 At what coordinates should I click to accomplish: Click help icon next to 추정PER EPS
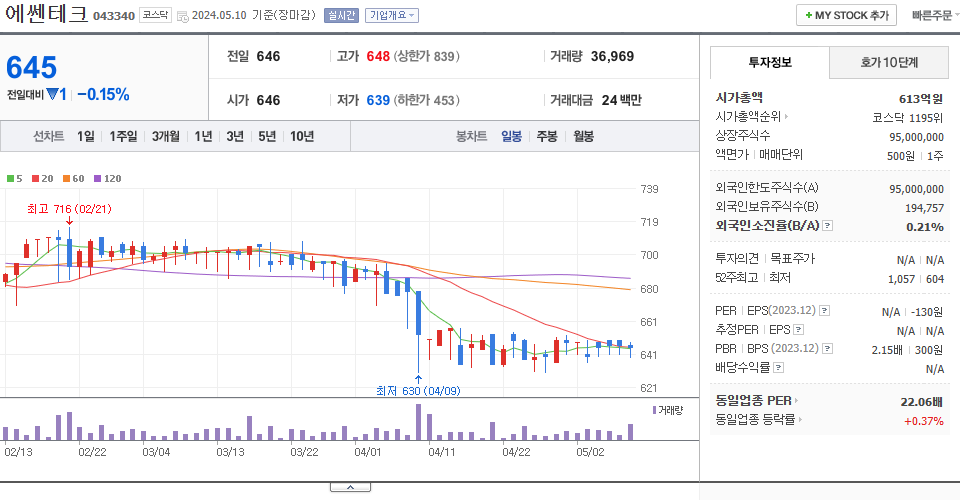[x=798, y=330]
